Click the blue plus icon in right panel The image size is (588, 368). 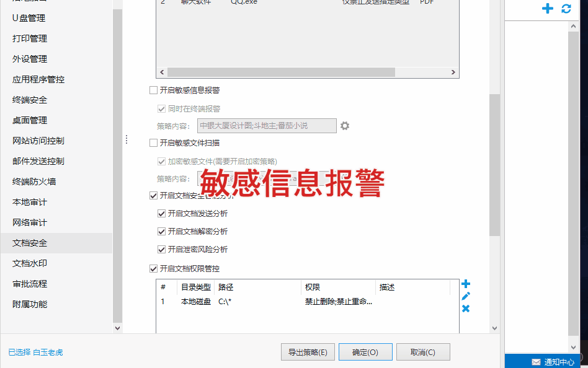[x=548, y=8]
